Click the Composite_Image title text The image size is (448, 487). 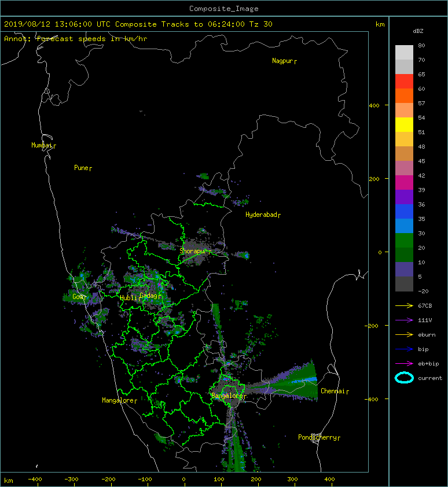coord(224,9)
